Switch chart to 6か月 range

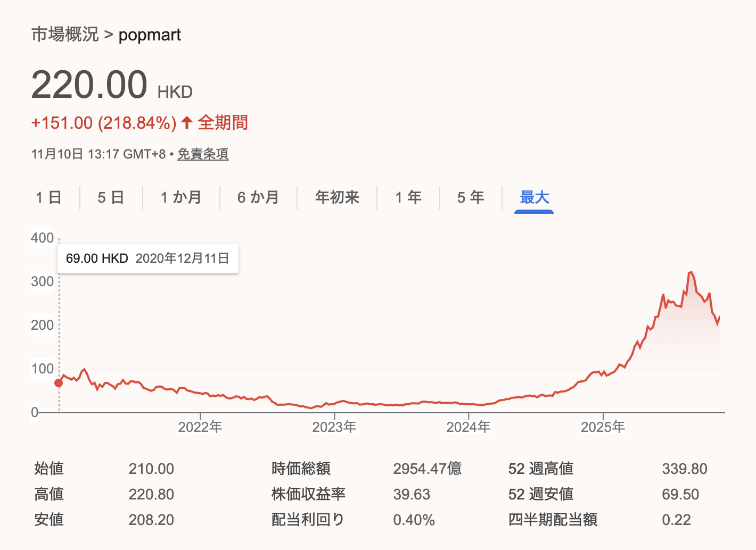point(258,197)
